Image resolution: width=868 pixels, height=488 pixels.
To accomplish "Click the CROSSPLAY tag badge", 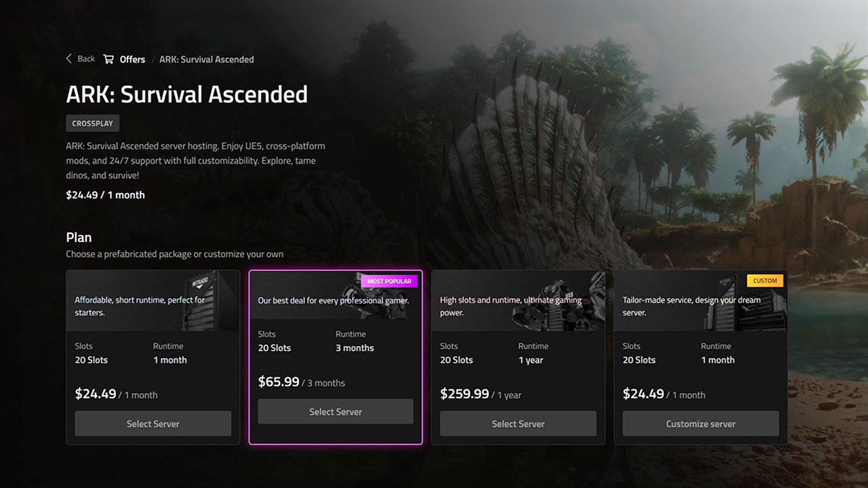I will click(93, 124).
